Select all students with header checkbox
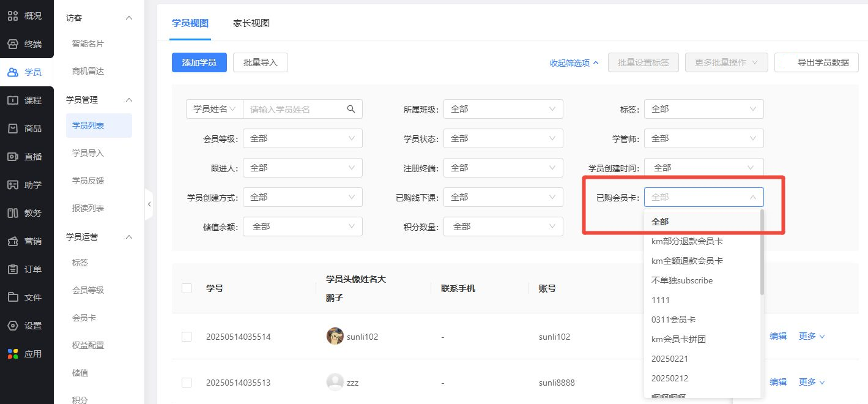 point(187,288)
